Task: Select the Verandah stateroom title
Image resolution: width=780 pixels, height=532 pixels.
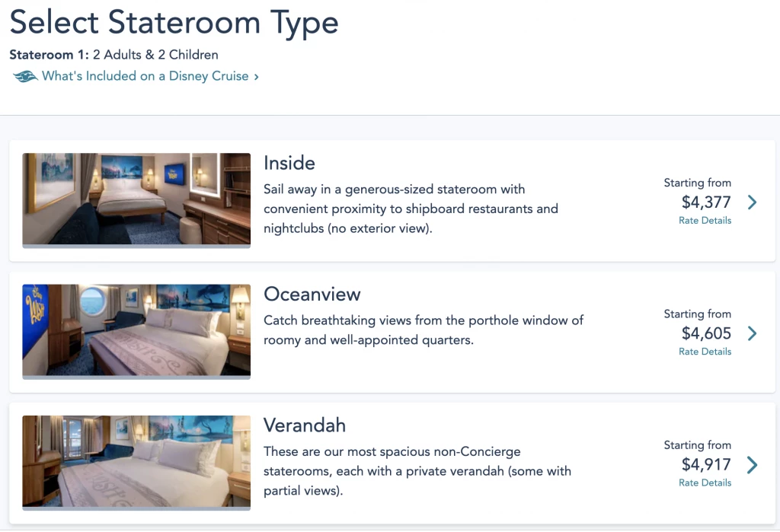Action: [x=305, y=425]
